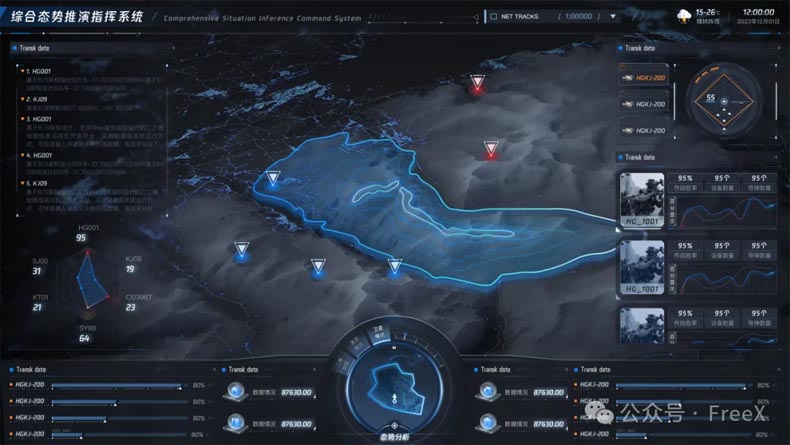The width and height of the screenshot is (790, 445).
Task: Click the aircraft icon in the highlighted HGKJ-200 row
Action: tap(628, 78)
